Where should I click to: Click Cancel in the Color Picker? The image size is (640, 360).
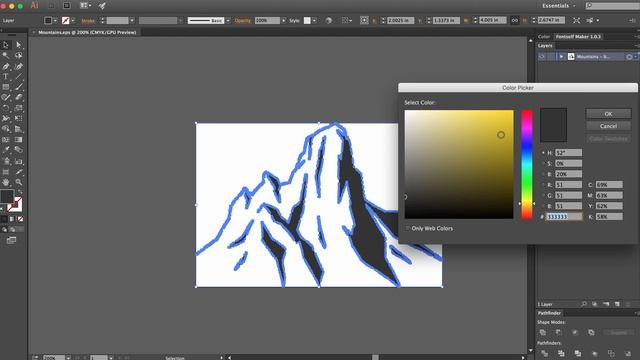(x=608, y=126)
